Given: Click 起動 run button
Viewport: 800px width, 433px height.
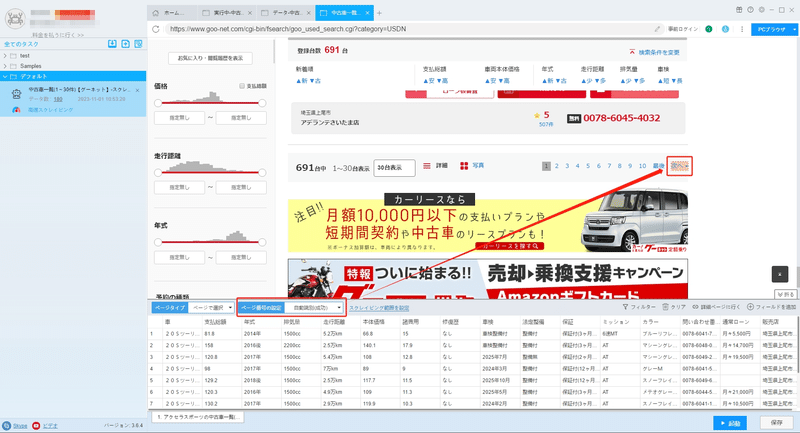Looking at the screenshot, I should 730,423.
